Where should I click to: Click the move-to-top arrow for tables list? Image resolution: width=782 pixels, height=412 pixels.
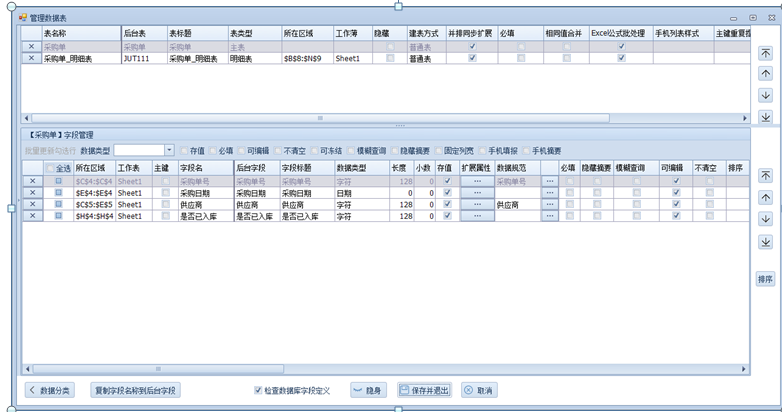[x=765, y=52]
